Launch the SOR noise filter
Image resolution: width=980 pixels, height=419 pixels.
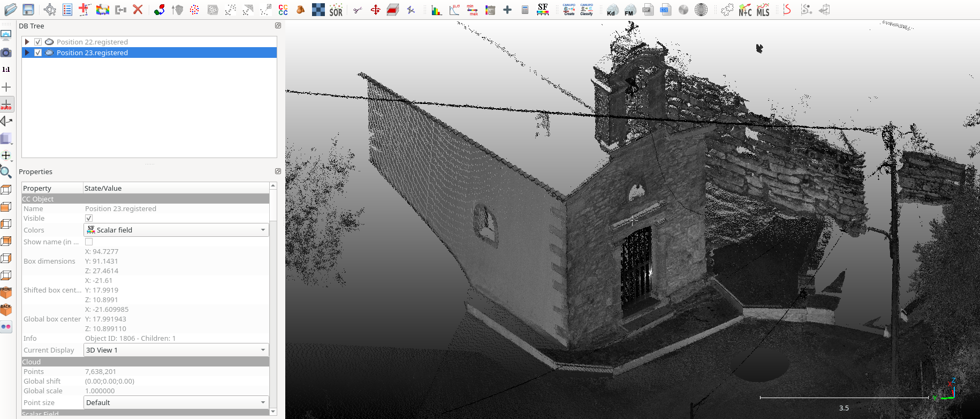tap(336, 10)
